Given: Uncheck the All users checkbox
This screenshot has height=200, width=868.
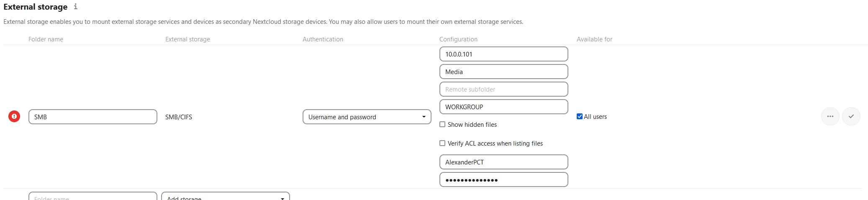Looking at the screenshot, I should (580, 116).
